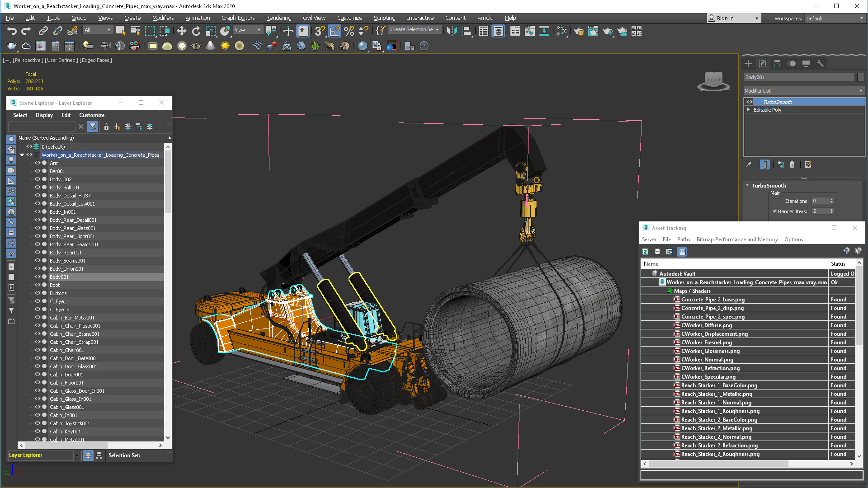Click the lock icon in Scene Explorer
This screenshot has height=488, width=868.
[x=106, y=127]
